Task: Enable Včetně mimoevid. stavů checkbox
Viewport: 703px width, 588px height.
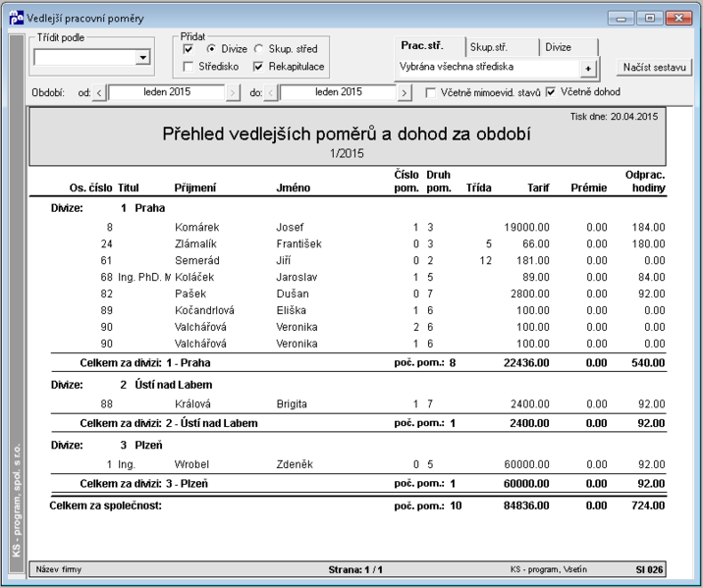Action: 430,93
